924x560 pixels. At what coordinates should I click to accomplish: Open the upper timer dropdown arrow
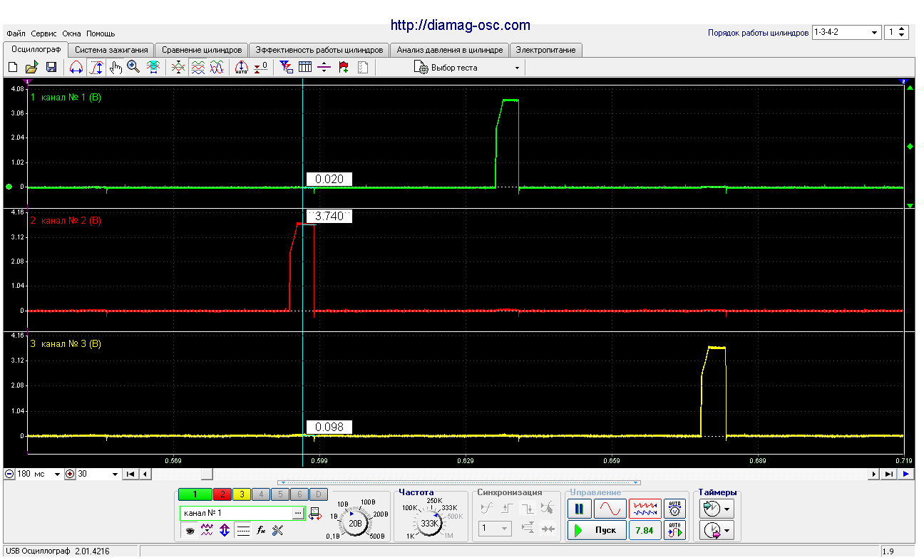[727, 509]
